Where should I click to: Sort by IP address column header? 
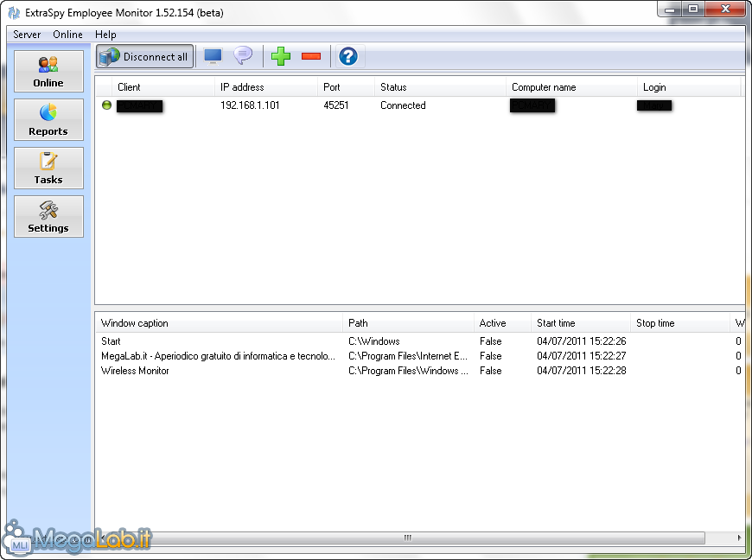tap(265, 87)
